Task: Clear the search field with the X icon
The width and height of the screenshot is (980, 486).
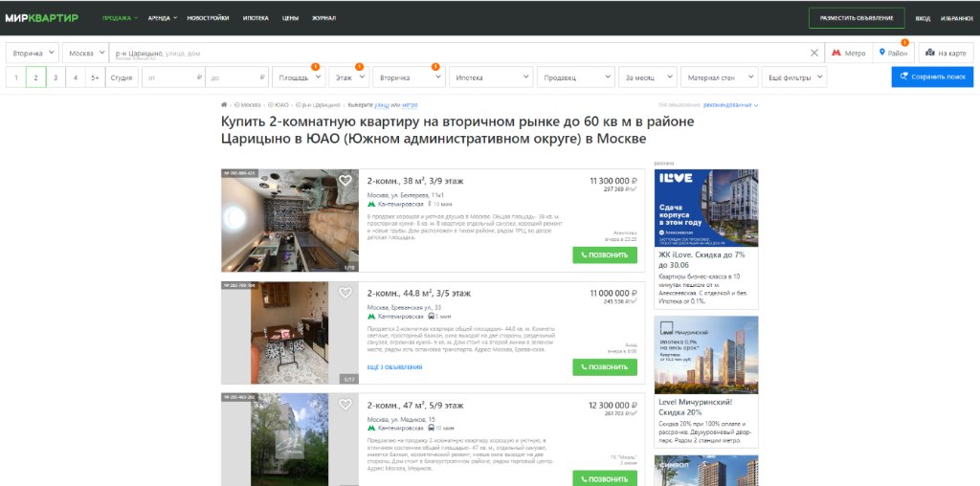Action: coord(813,54)
